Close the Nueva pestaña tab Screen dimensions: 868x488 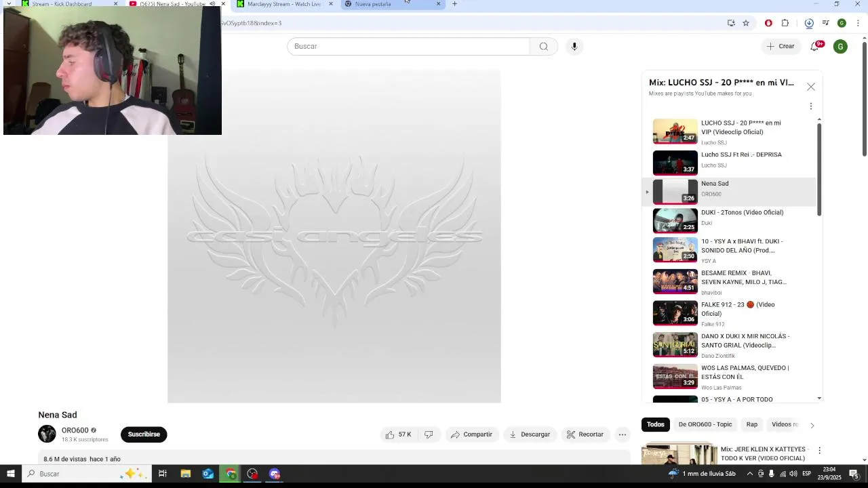(x=438, y=4)
